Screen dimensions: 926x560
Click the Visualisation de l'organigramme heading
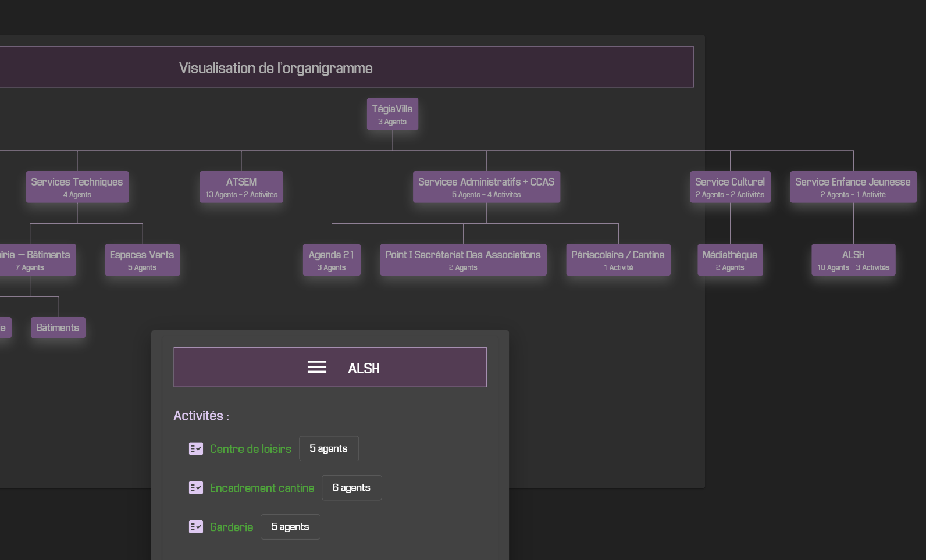coord(276,68)
